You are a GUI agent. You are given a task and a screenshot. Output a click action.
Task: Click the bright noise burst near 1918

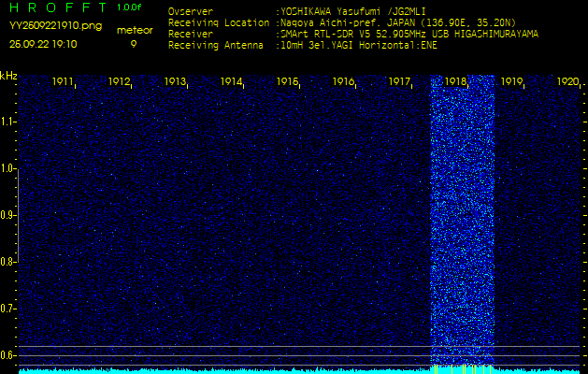463,220
